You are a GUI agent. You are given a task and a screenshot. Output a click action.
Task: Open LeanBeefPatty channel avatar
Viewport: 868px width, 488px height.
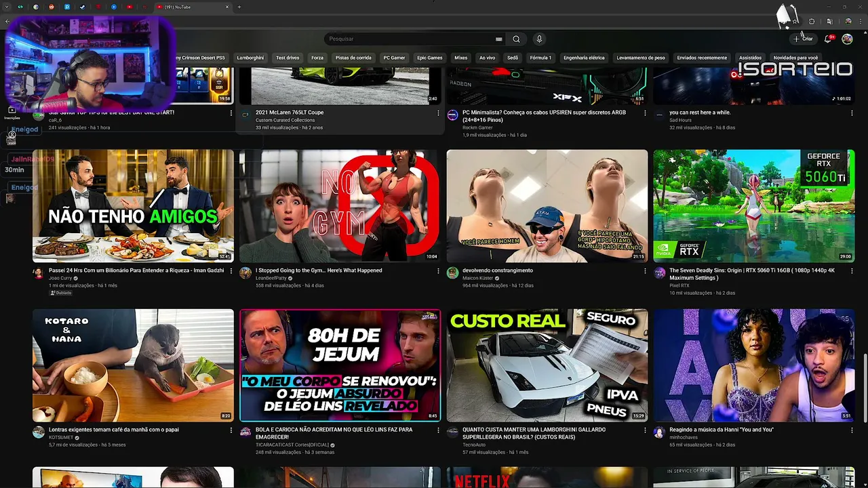245,272
